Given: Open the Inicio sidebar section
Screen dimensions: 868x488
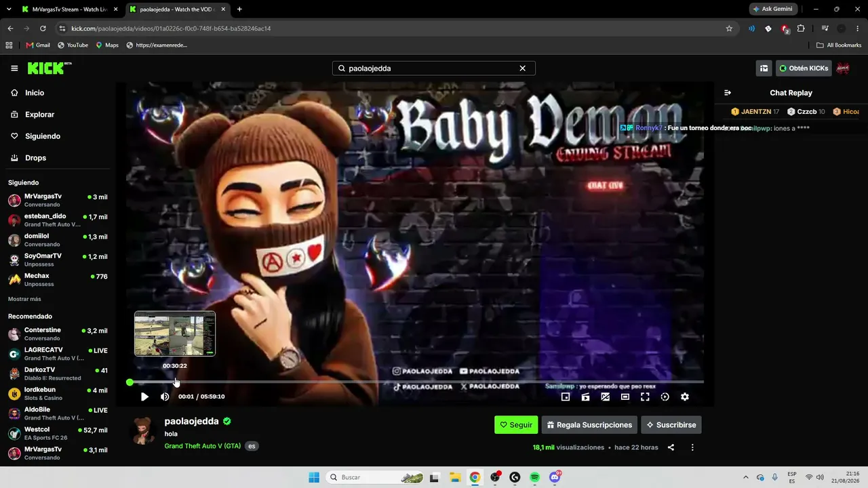Looking at the screenshot, I should click(x=34, y=93).
